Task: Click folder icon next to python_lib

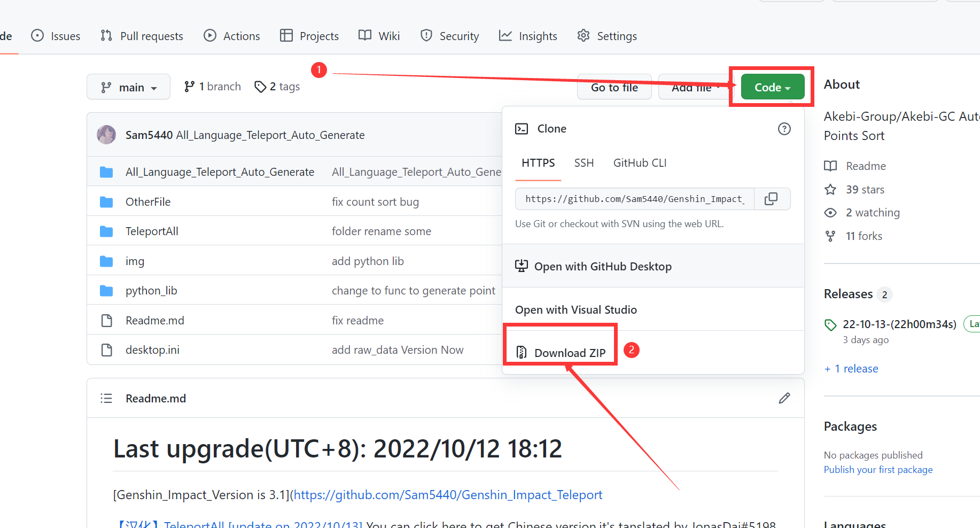Action: [106, 291]
